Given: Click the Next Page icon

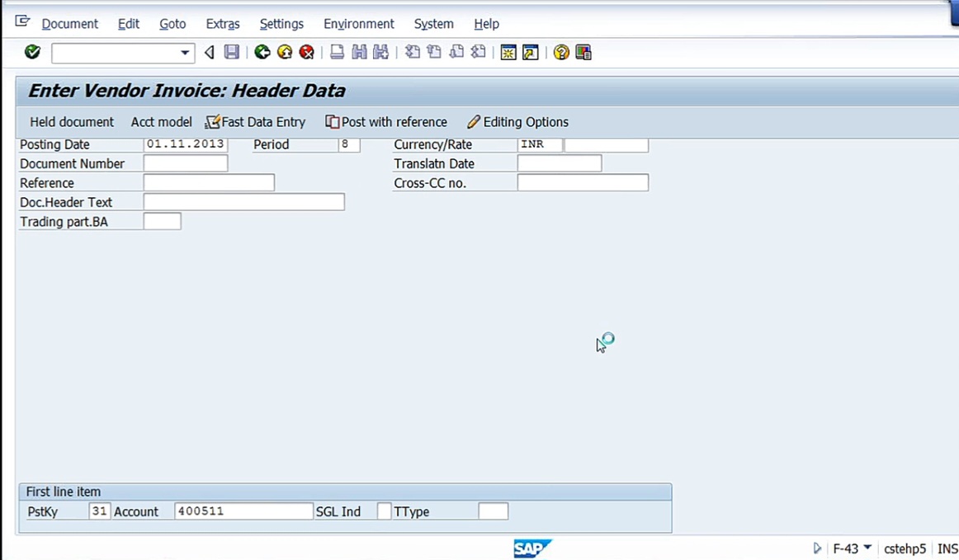Looking at the screenshot, I should click(456, 53).
